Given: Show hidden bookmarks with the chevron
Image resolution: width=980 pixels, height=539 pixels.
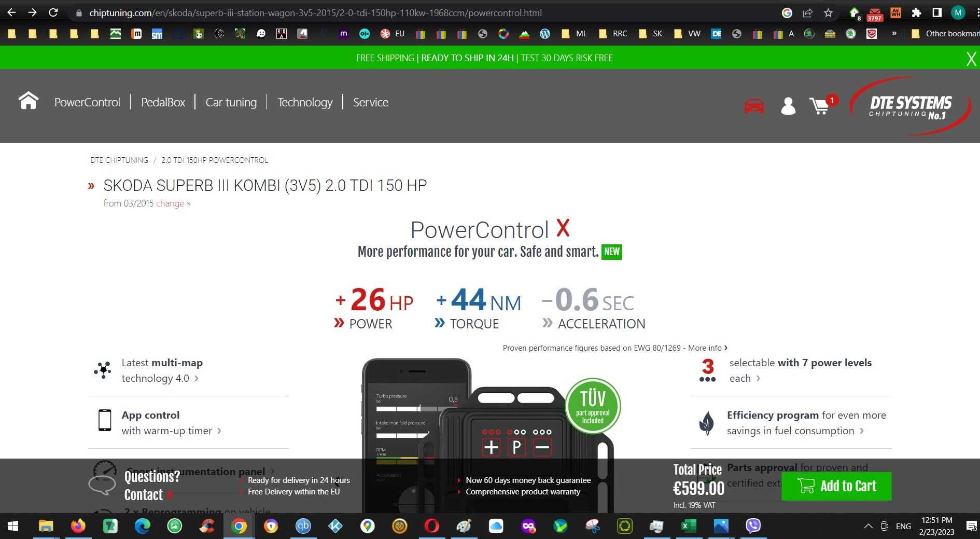Looking at the screenshot, I should 894,34.
